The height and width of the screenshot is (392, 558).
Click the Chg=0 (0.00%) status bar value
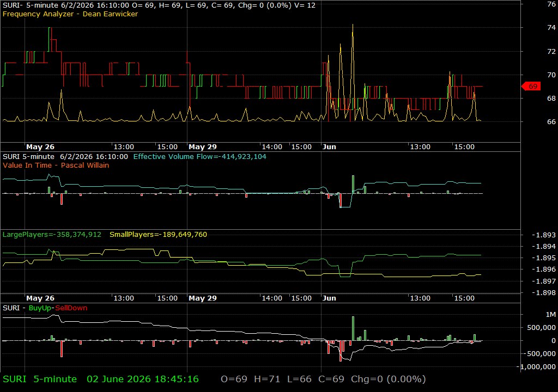388,379
